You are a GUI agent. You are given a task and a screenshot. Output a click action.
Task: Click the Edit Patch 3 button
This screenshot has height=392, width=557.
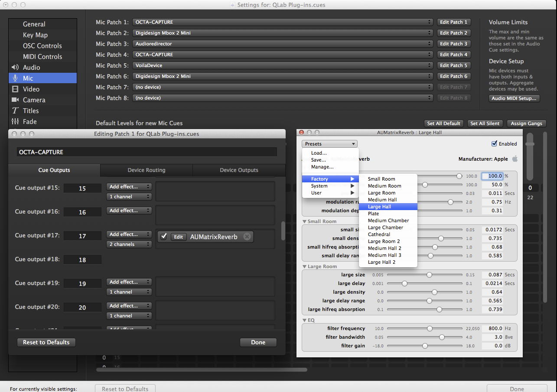[453, 44]
